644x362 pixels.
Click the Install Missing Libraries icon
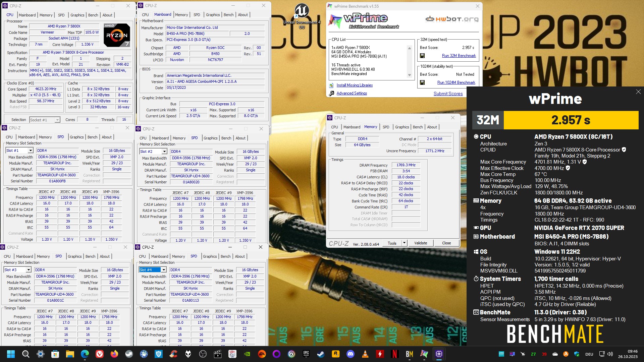(331, 85)
